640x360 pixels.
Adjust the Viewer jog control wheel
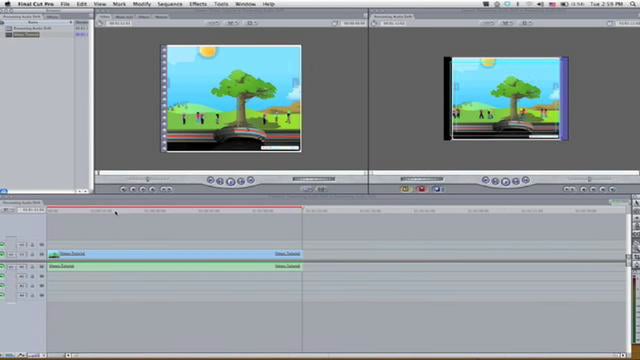(313, 179)
